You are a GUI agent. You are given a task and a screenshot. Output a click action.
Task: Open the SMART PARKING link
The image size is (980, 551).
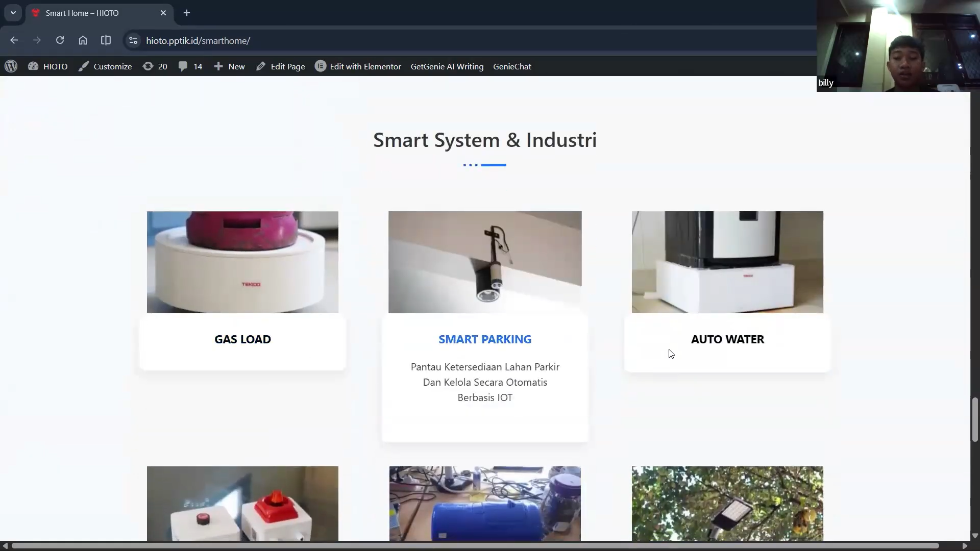coord(484,339)
